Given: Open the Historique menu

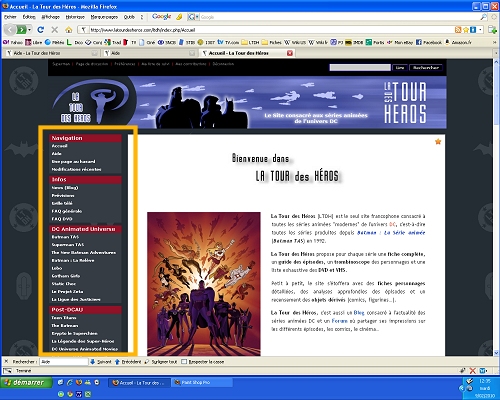Looking at the screenshot, I should [x=75, y=17].
